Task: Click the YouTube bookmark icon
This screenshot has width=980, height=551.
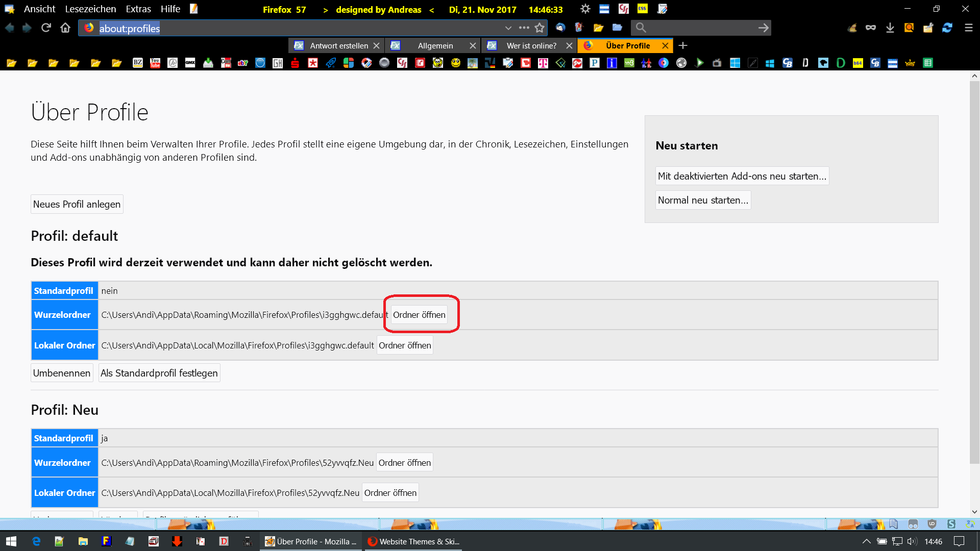Action: click(x=155, y=63)
